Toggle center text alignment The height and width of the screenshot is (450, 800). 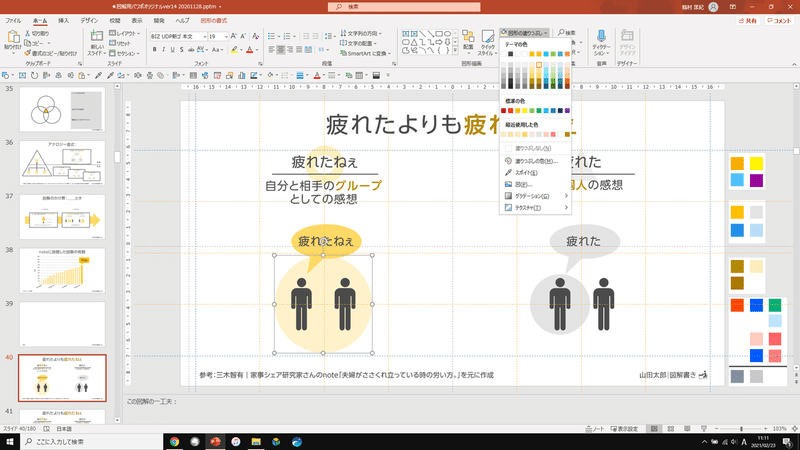281,49
